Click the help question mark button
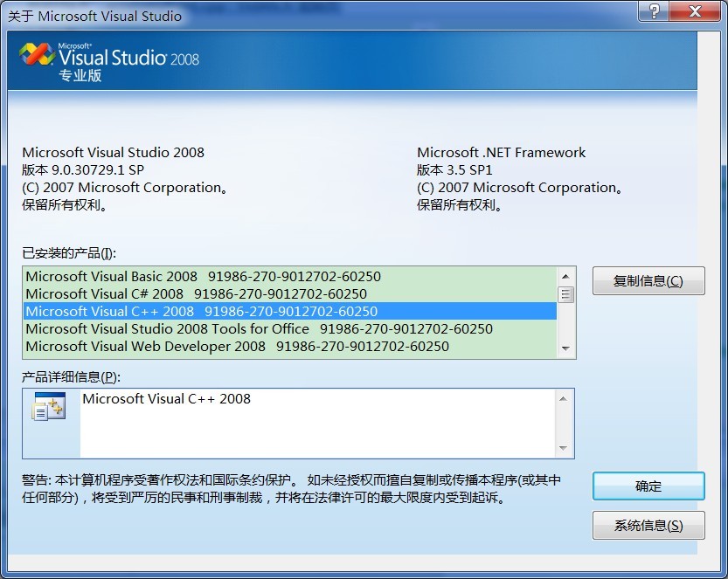 pos(654,10)
